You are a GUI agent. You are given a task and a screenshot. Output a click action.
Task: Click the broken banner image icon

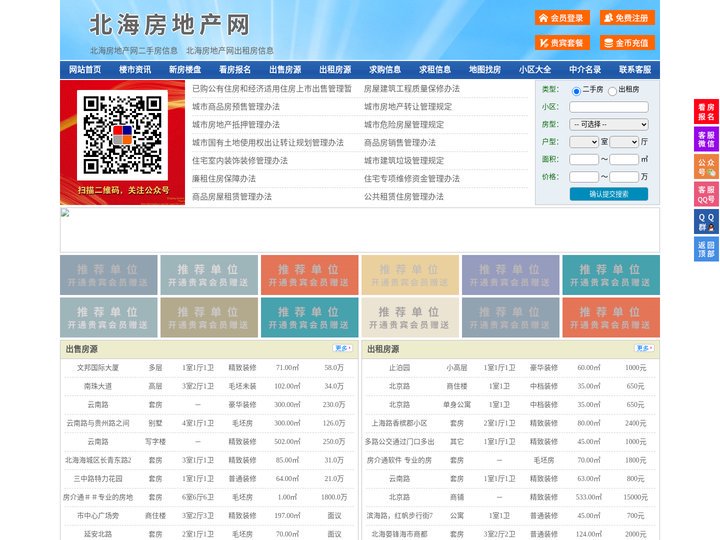[65, 213]
